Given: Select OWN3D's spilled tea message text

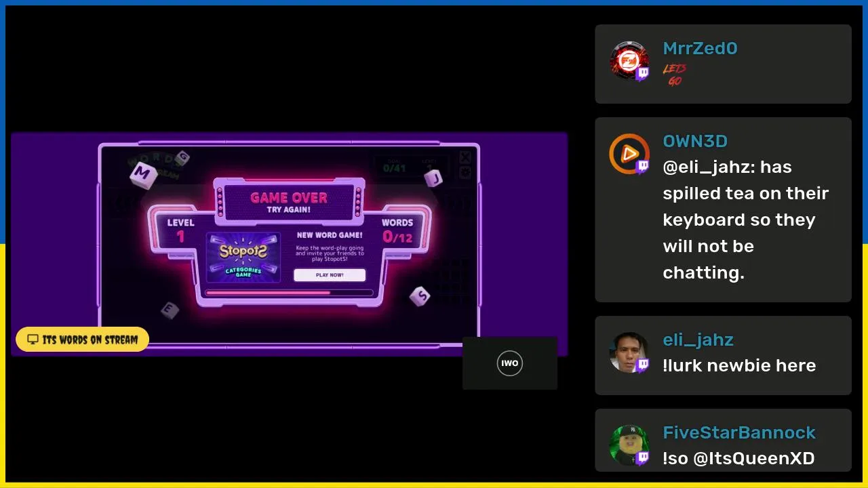Looking at the screenshot, I should 746,220.
